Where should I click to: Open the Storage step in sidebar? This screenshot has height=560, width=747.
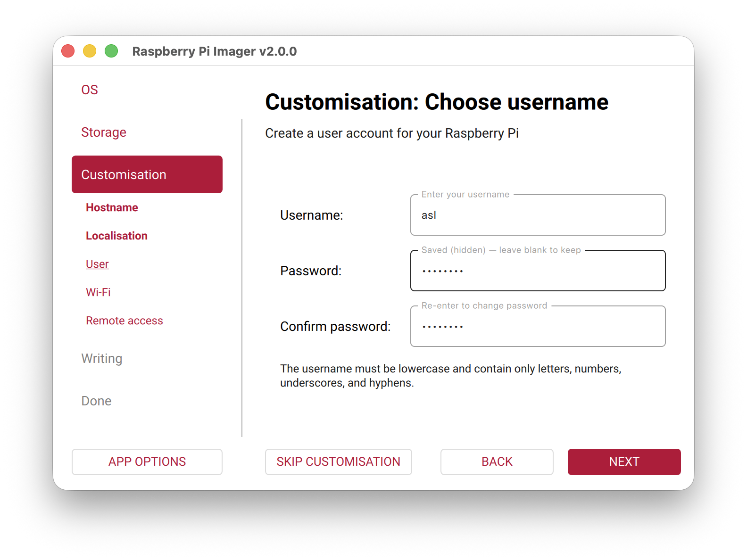(x=104, y=132)
